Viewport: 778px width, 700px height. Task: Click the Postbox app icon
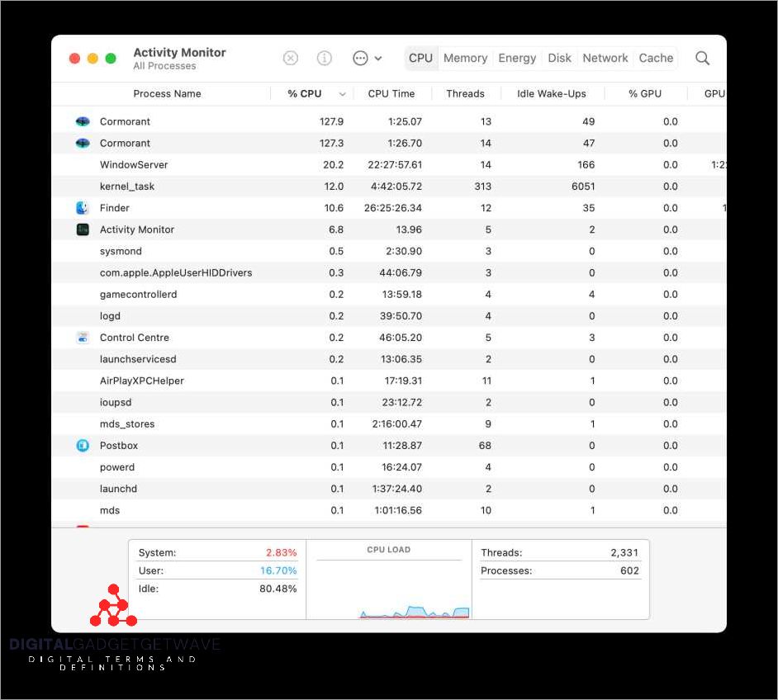[83, 446]
